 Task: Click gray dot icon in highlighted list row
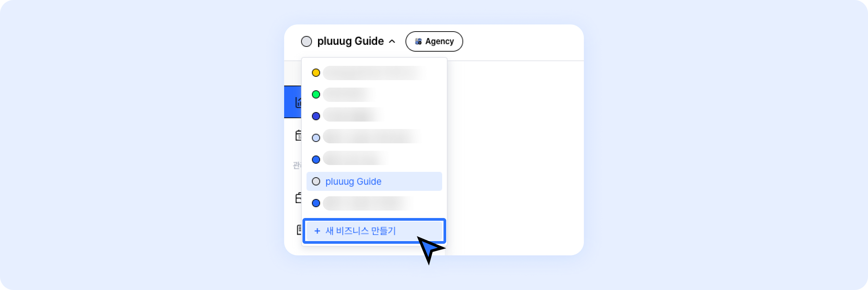316,181
